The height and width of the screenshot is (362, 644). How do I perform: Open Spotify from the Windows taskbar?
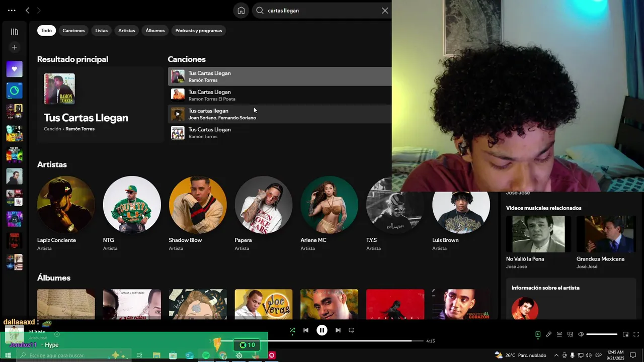(x=206, y=355)
